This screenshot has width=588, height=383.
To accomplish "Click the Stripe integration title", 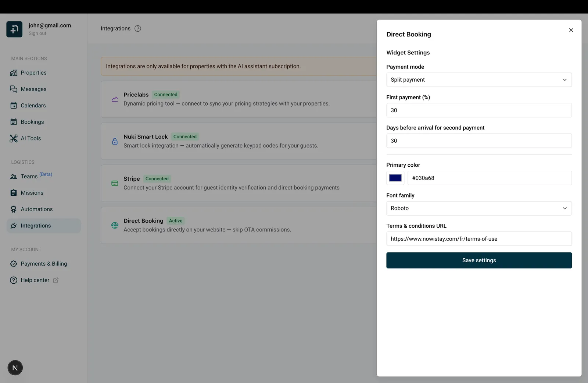I will tap(132, 179).
